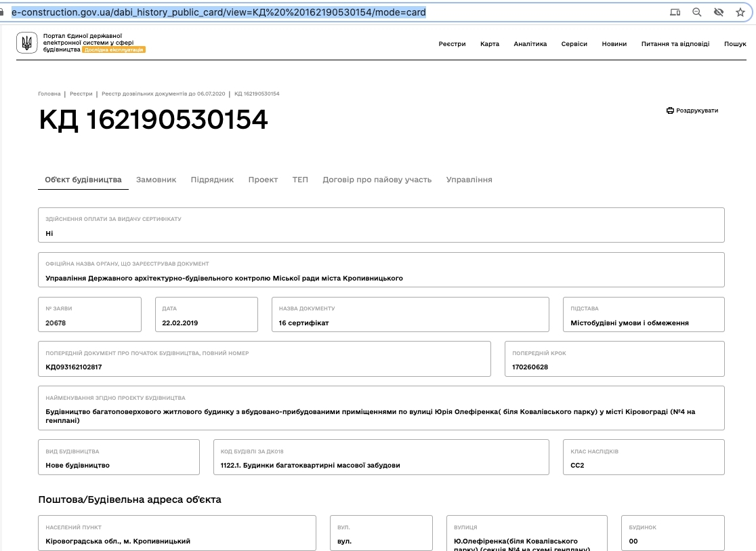Switch to the Замовник tab

pyautogui.click(x=156, y=180)
